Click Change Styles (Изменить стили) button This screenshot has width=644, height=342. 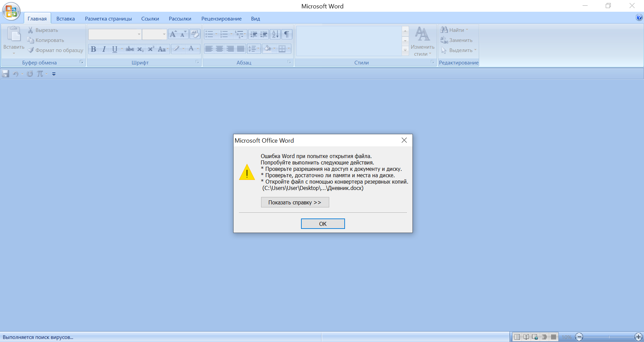pyautogui.click(x=423, y=41)
